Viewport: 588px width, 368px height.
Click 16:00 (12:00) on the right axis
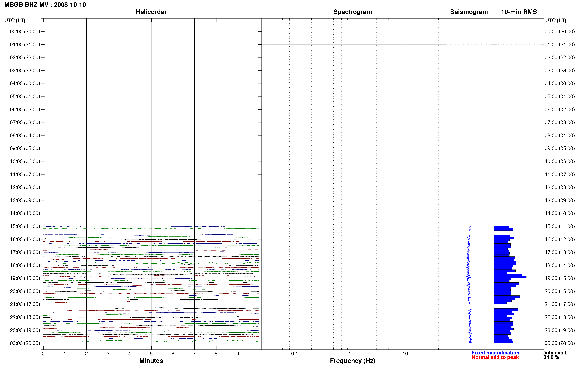pos(560,239)
